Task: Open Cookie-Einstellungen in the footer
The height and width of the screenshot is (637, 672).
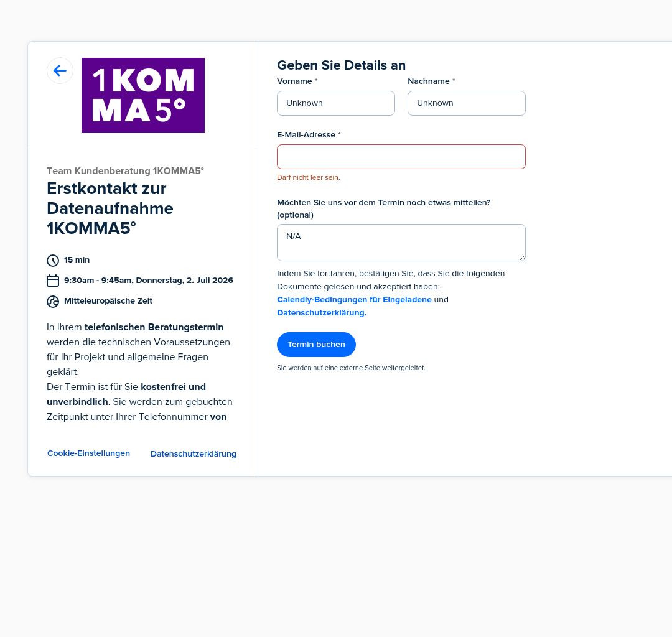Action: (89, 453)
